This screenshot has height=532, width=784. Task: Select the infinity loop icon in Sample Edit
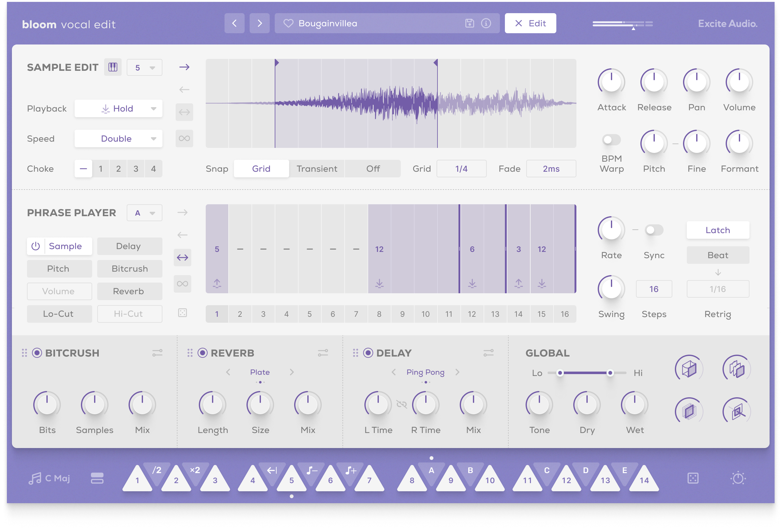tap(184, 138)
